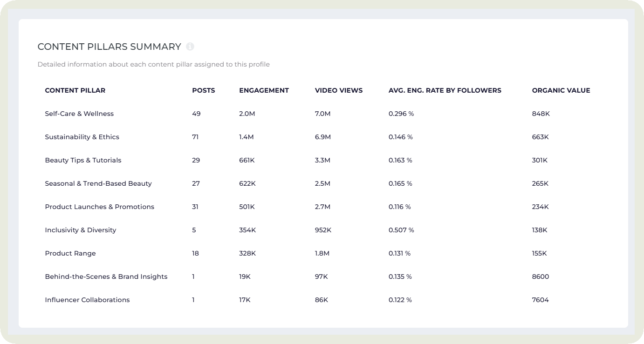
Task: Click the 7.0M video views cell
Action: 322,114
